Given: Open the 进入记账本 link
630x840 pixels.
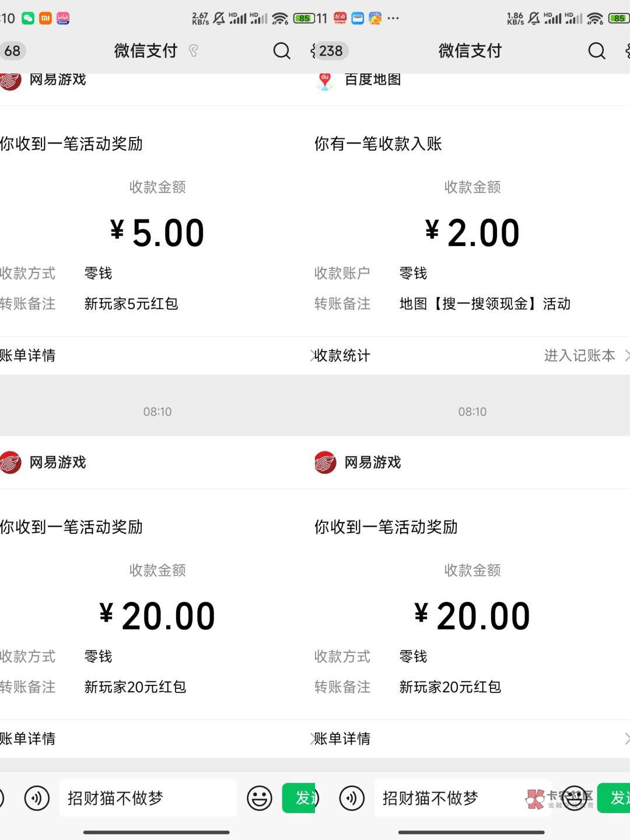Looking at the screenshot, I should [x=580, y=355].
